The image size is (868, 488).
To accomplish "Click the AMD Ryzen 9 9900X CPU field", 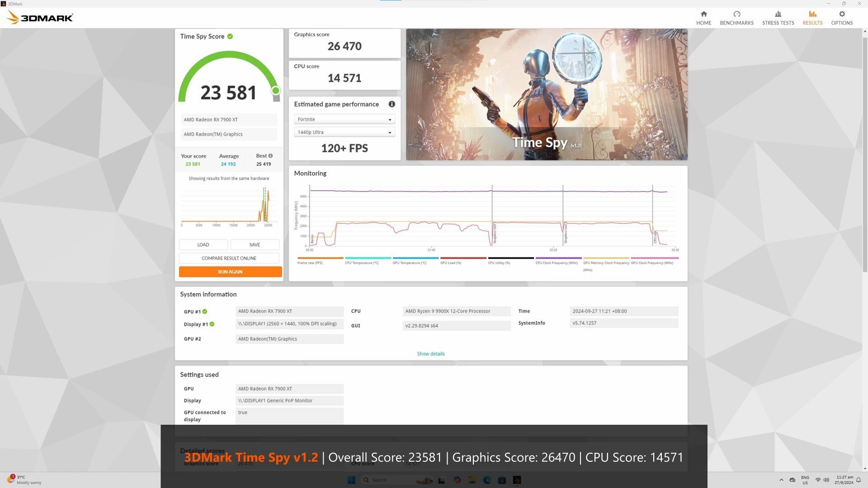I will point(457,311).
